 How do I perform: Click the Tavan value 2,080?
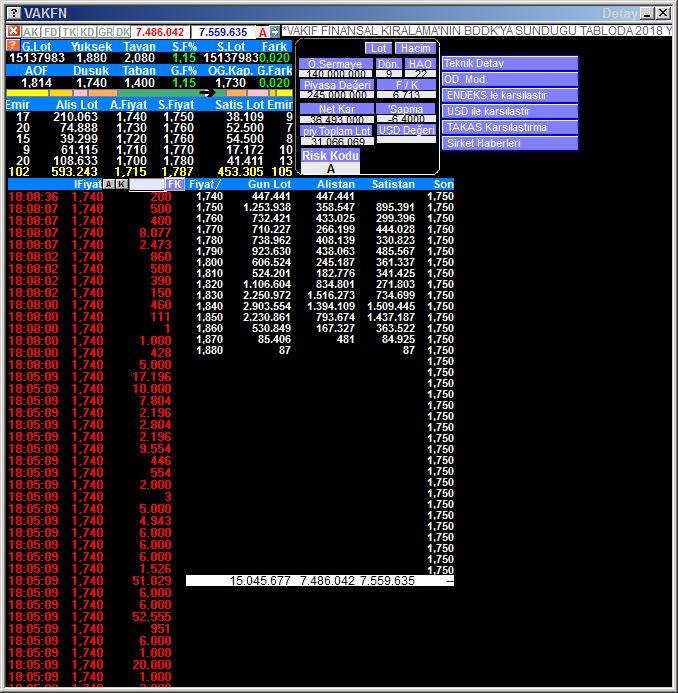(x=139, y=58)
